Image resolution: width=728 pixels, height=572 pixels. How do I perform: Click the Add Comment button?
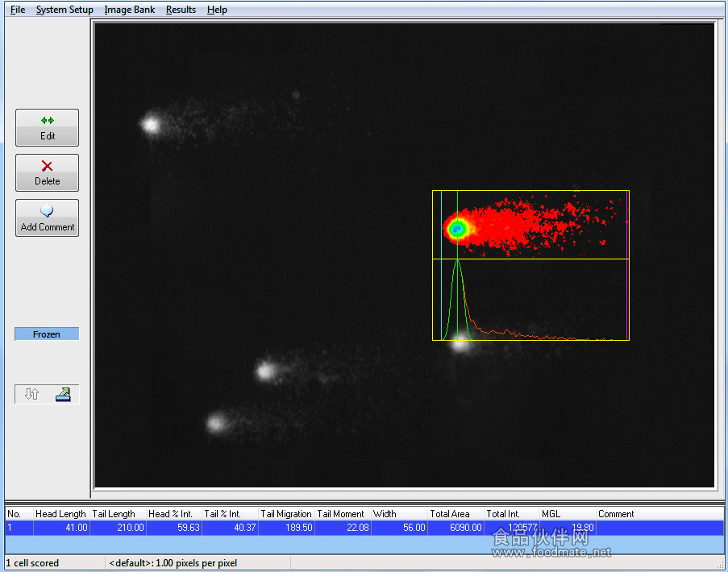[x=47, y=218]
